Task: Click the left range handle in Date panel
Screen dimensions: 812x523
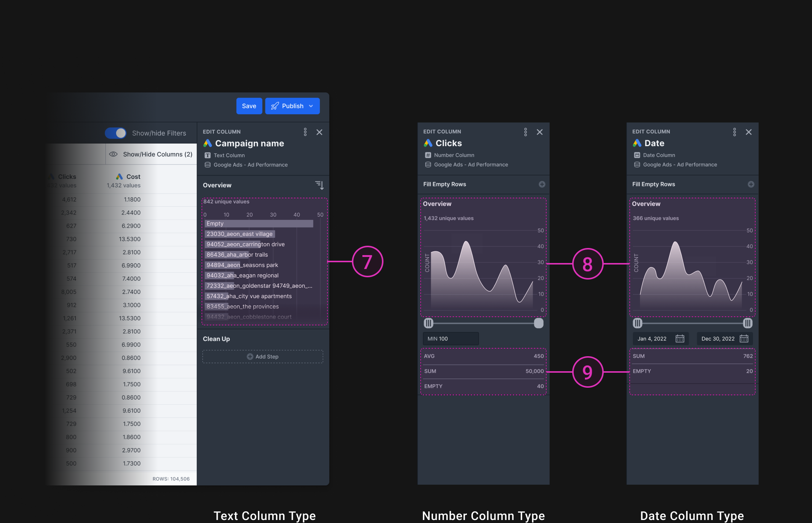Action: point(637,323)
